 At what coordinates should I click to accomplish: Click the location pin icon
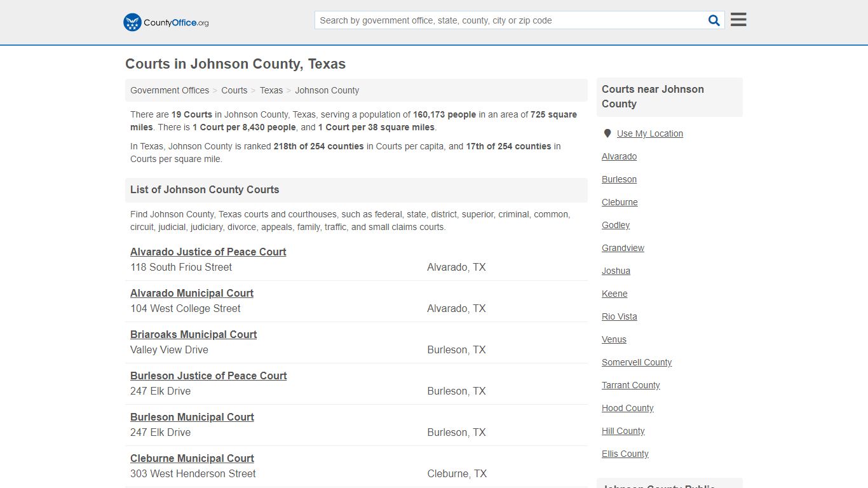[607, 133]
